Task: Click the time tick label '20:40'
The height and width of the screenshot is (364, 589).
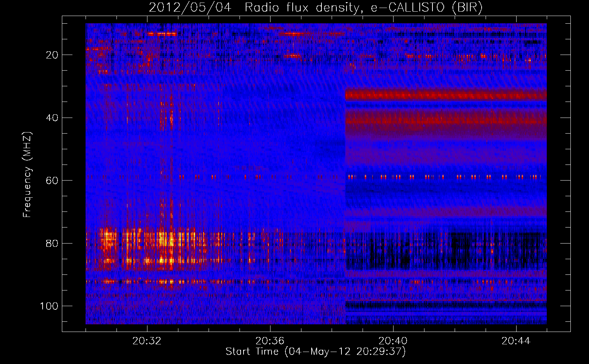Action: (x=393, y=341)
